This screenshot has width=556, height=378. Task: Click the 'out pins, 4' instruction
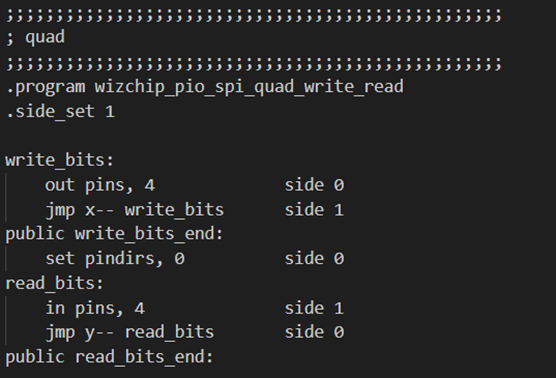point(100,185)
